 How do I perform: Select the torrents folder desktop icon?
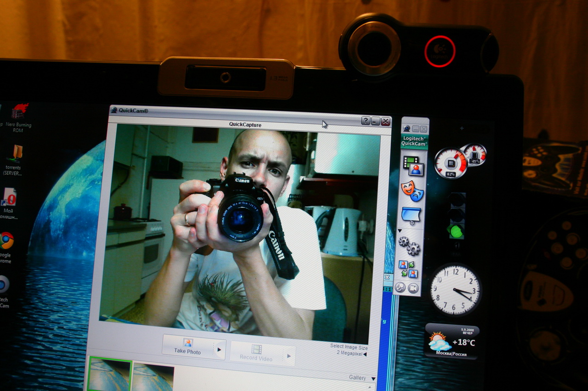15,160
